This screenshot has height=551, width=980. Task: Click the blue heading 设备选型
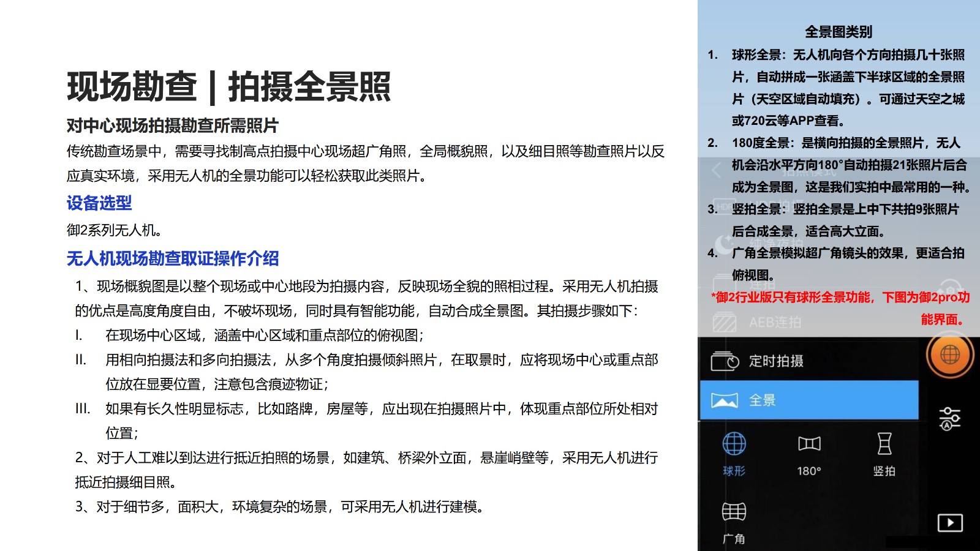point(99,203)
